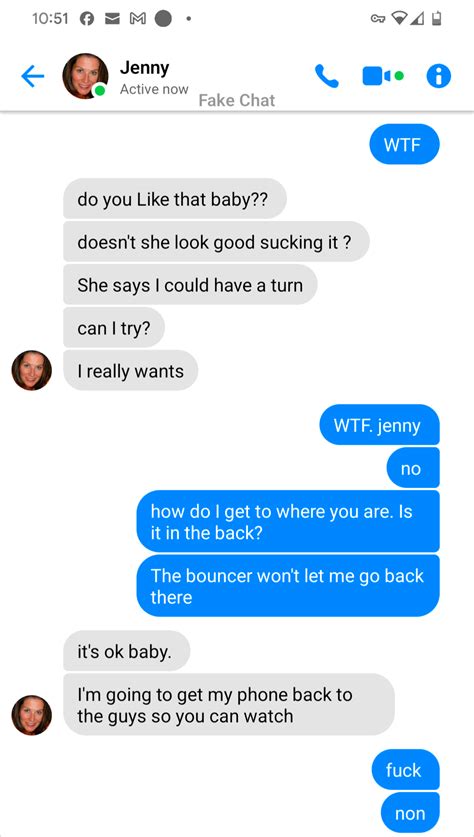Tap the battery icon in status bar

[437, 19]
